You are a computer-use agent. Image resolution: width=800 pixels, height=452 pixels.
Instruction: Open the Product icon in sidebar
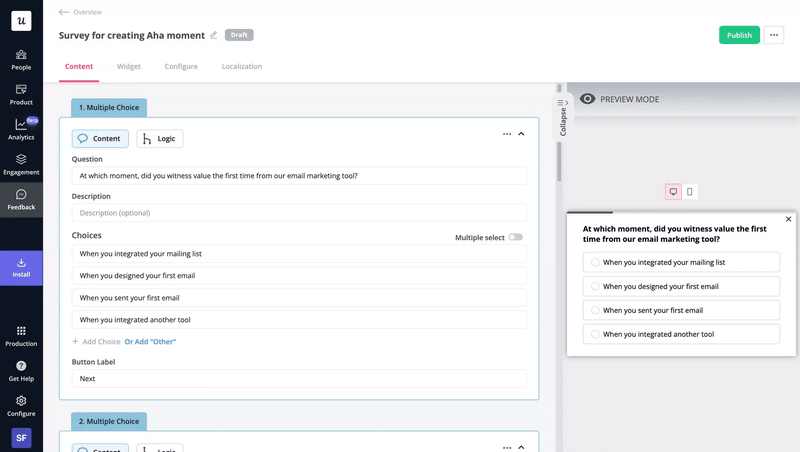coord(21,90)
